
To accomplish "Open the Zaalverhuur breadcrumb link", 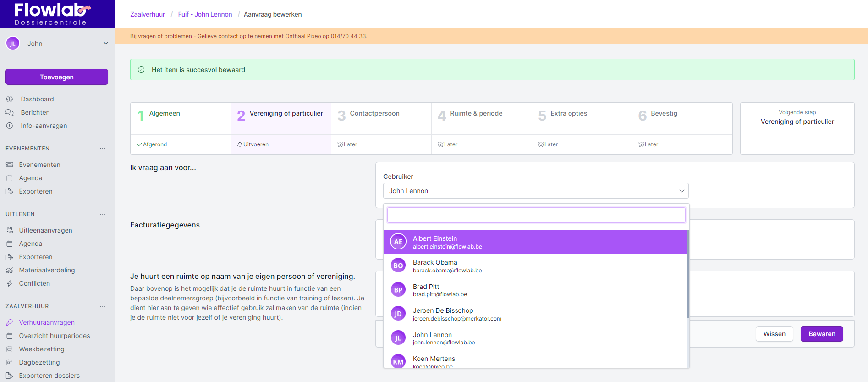I will pos(148,14).
